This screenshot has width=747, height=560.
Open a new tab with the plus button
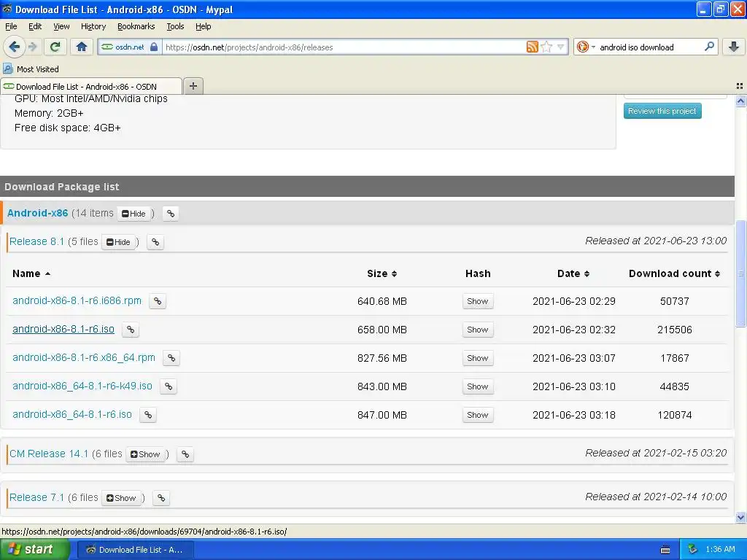tap(193, 86)
